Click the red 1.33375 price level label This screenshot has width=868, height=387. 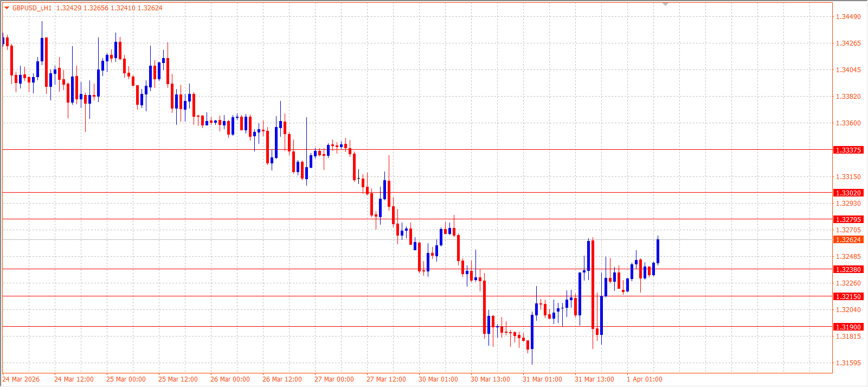[x=848, y=150]
